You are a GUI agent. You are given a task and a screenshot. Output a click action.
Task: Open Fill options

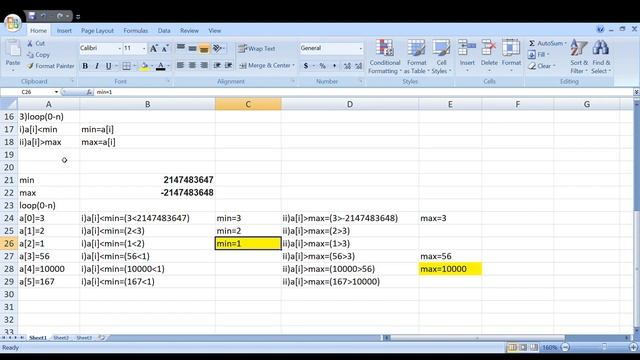coord(539,55)
